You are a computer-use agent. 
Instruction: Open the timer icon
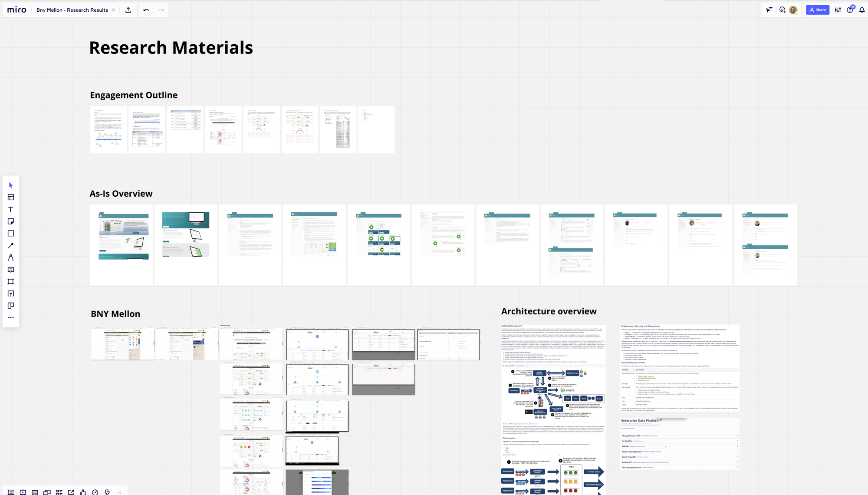[x=95, y=492]
